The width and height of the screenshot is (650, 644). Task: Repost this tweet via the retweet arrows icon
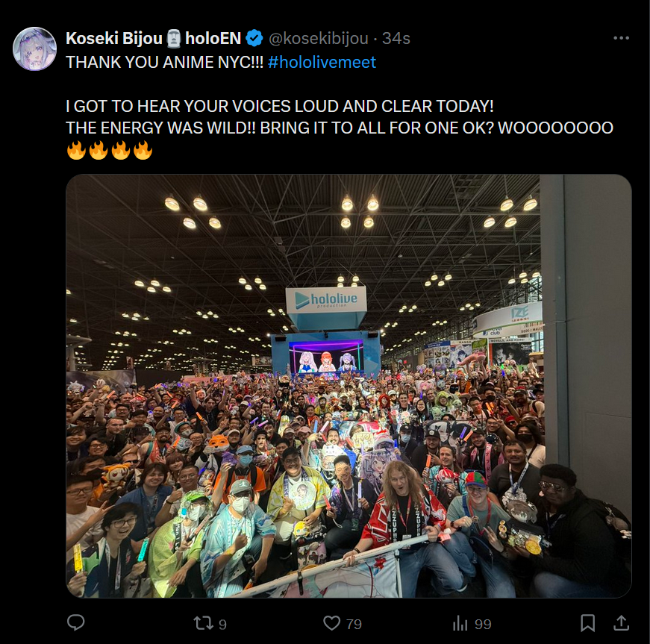tap(203, 623)
